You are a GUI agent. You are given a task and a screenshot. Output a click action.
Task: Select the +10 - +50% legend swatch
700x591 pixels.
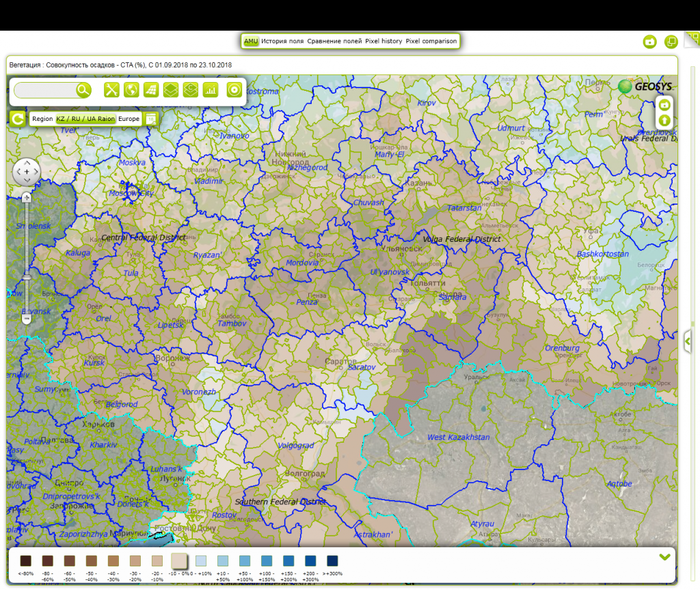click(x=223, y=561)
